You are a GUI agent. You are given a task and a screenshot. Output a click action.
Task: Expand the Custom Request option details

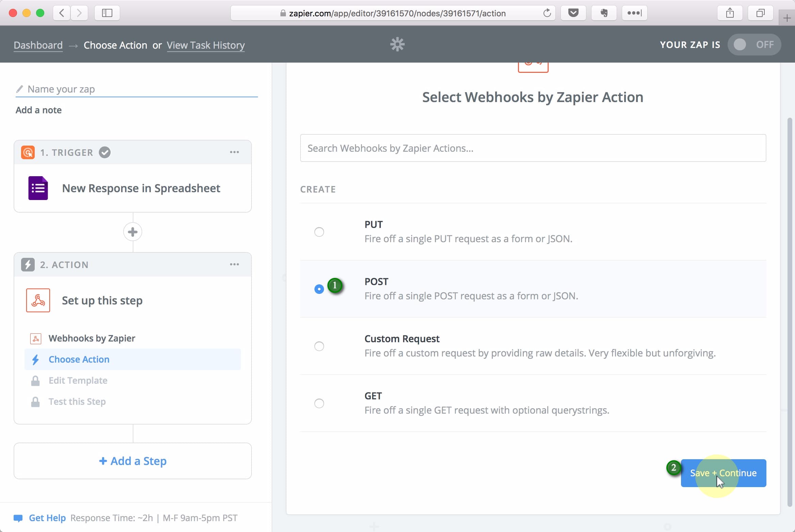[x=319, y=346]
